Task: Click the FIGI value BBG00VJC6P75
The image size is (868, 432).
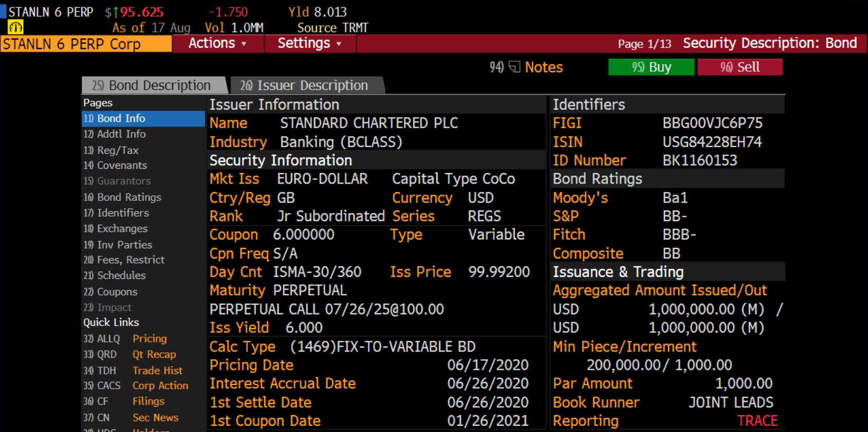Action: click(712, 123)
